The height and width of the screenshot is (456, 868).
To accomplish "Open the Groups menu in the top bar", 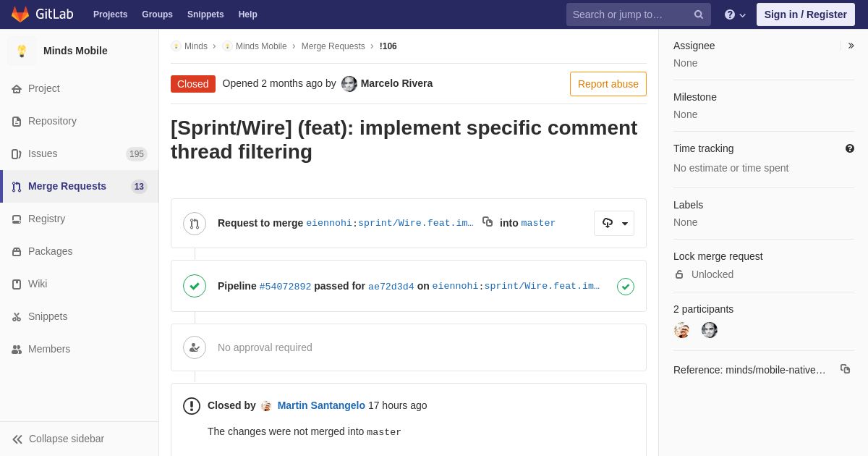I will 157,14.
